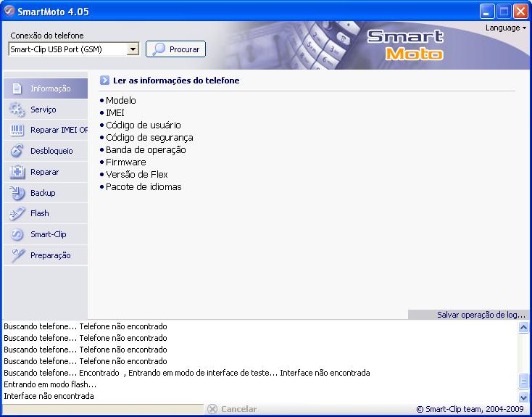Click the Preparação screwdriver icon
Image resolution: width=532 pixels, height=417 pixels.
tap(17, 255)
